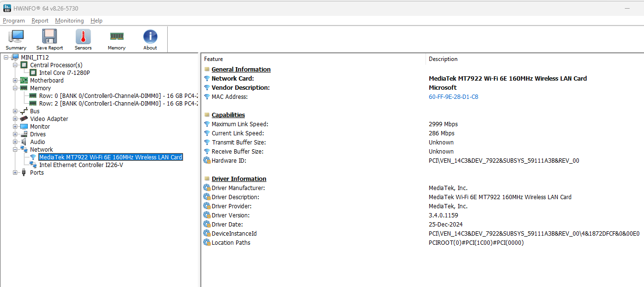
Task: Select the Capabilities section heading
Action: pyautogui.click(x=228, y=115)
